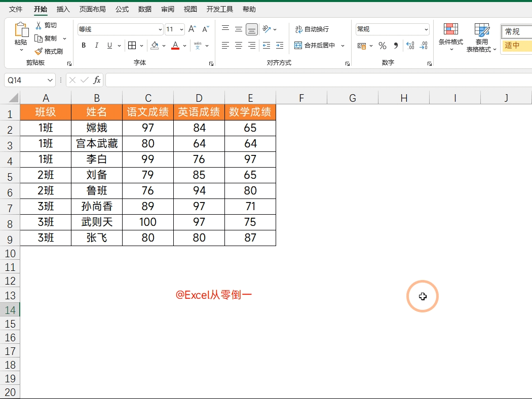Open alignment group dialog launcher
The width and height of the screenshot is (532, 399).
click(348, 64)
